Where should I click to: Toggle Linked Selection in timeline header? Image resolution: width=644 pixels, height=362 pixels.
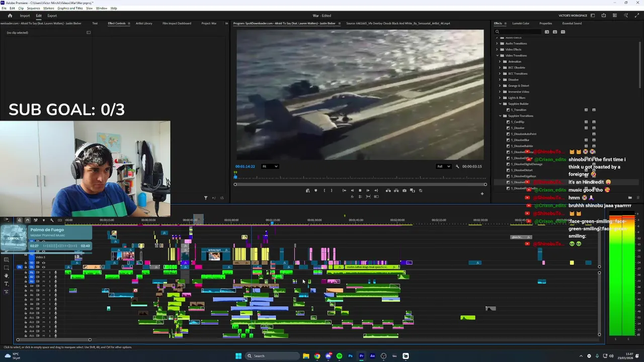click(36, 220)
